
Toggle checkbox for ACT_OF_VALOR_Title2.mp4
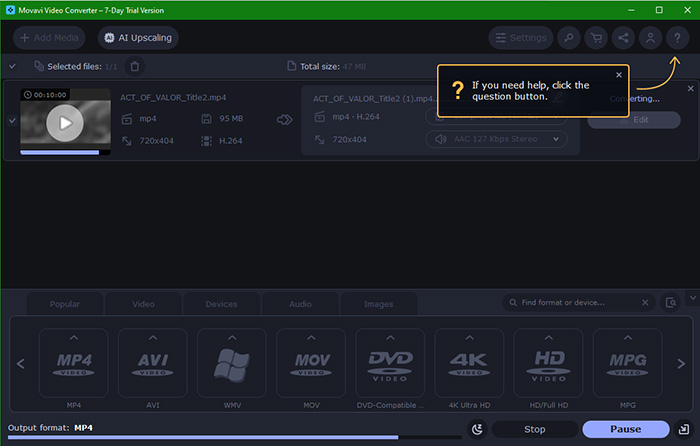point(12,120)
